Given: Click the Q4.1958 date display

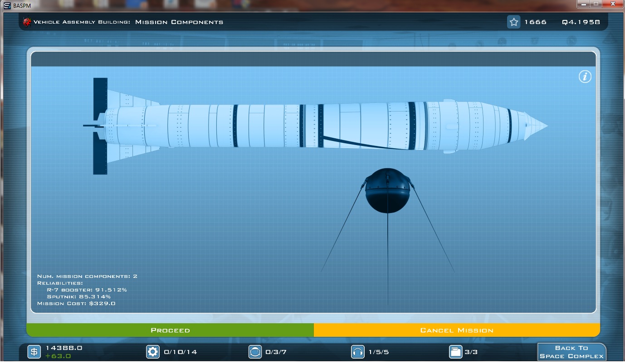Looking at the screenshot, I should (x=581, y=22).
